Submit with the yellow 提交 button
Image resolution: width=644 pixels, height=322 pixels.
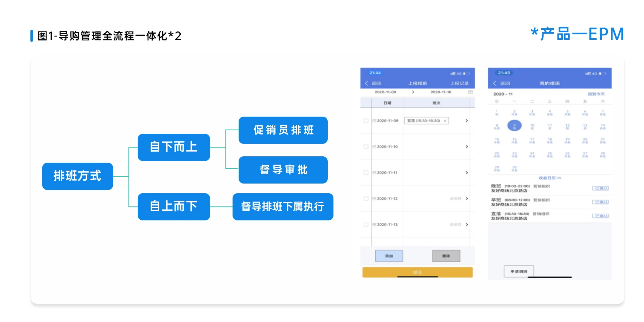418,272
